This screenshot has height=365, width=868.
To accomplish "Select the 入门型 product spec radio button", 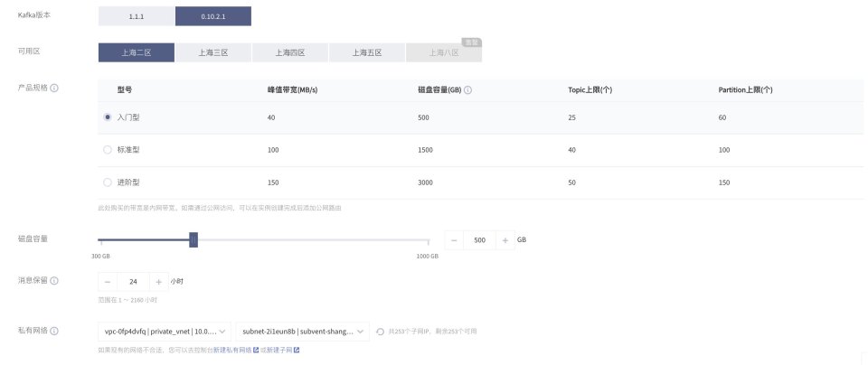I will pyautogui.click(x=108, y=117).
